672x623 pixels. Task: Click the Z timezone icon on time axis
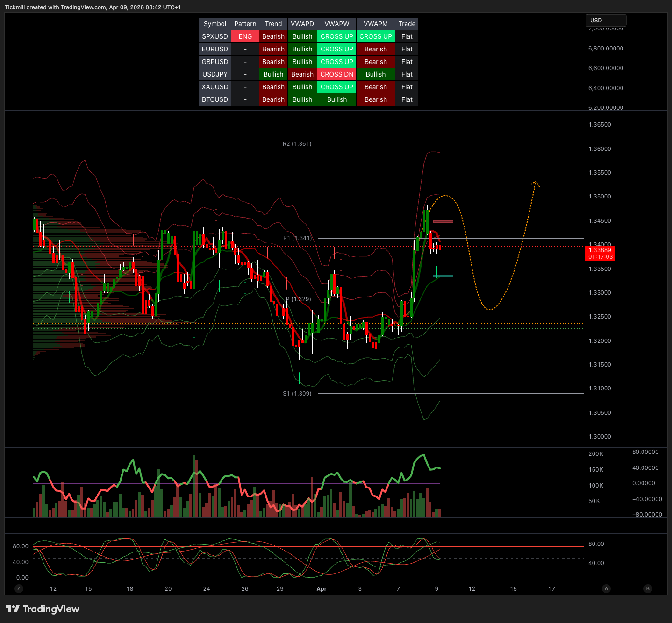click(x=19, y=588)
